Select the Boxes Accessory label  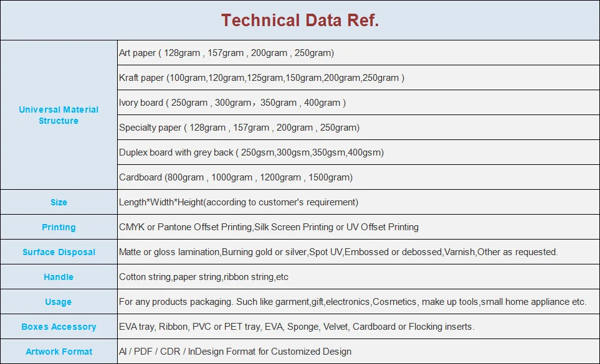(x=59, y=327)
